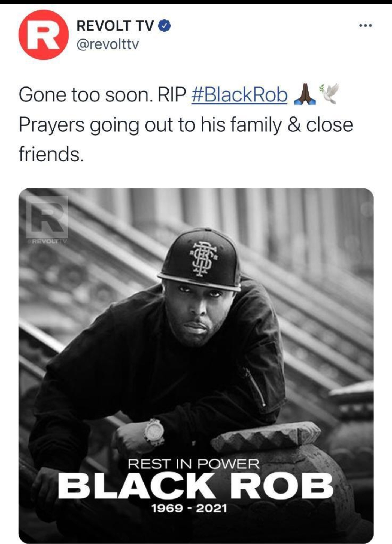Viewport: 392px width, 544px height.
Task: Click the wristwatch in the photo
Action: [154, 432]
